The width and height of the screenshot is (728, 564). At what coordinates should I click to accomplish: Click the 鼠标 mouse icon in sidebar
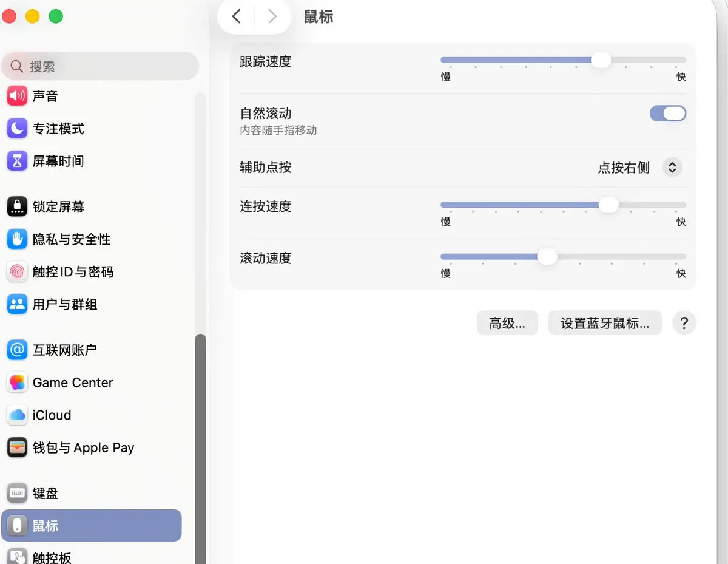(x=17, y=526)
